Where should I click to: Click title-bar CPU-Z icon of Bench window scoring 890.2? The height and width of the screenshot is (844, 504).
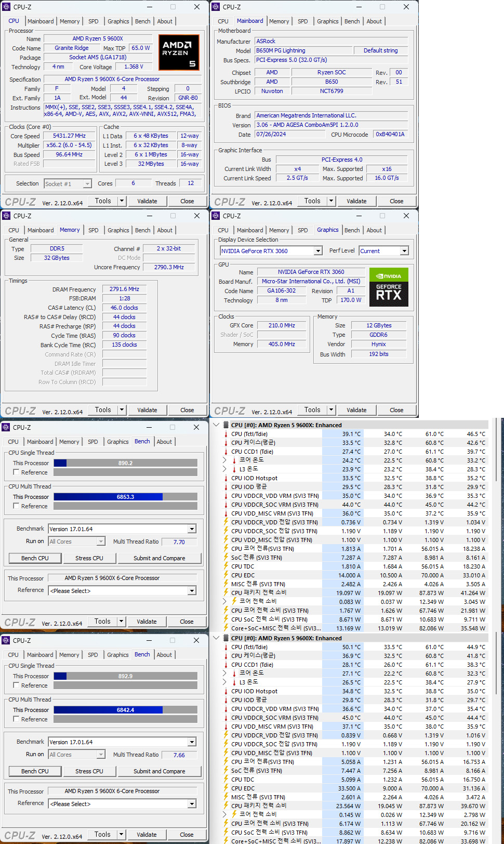pos(6,427)
